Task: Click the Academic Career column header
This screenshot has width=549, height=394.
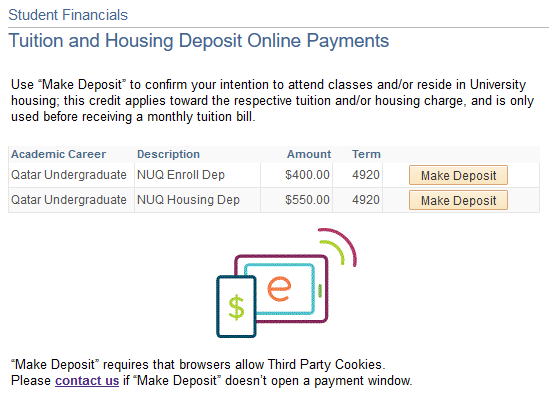Action: point(58,154)
